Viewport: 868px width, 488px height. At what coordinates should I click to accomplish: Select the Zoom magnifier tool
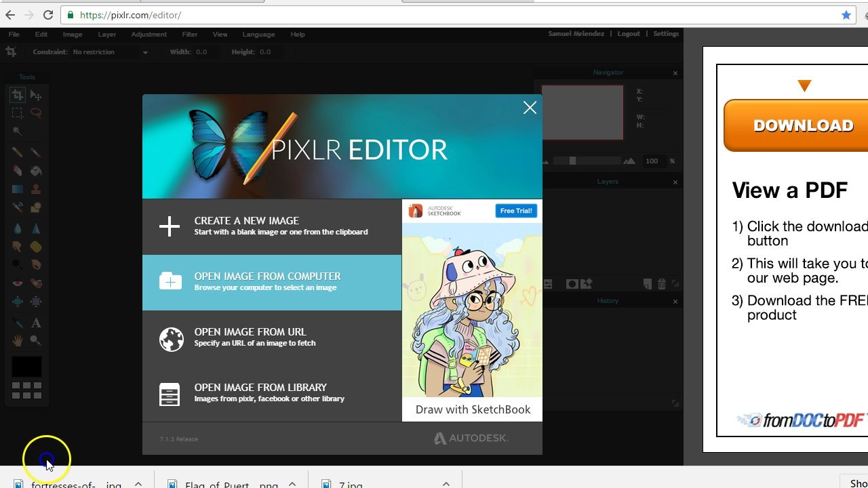[x=36, y=340]
